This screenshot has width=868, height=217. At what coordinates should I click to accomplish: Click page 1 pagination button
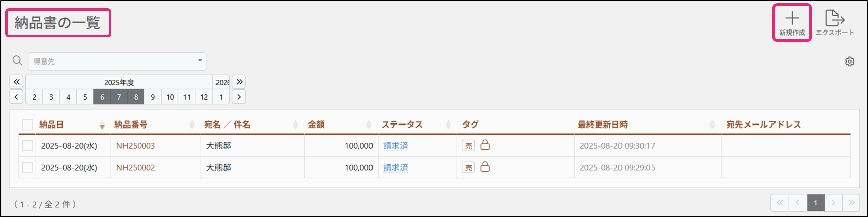click(816, 203)
